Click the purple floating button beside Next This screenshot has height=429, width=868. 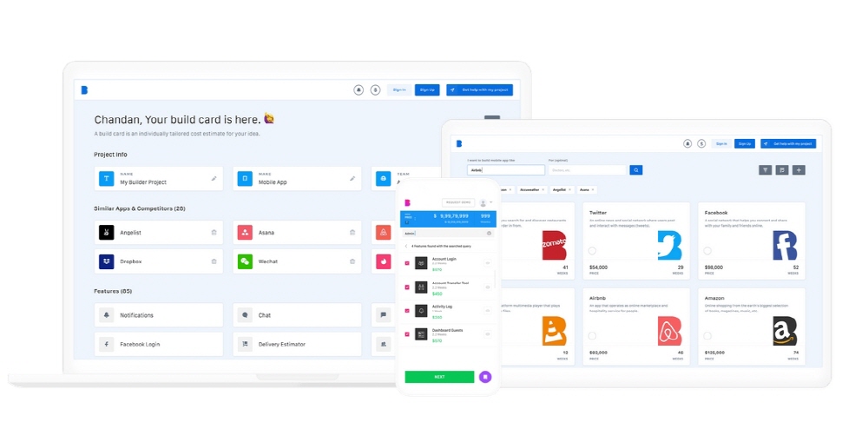[x=484, y=377]
